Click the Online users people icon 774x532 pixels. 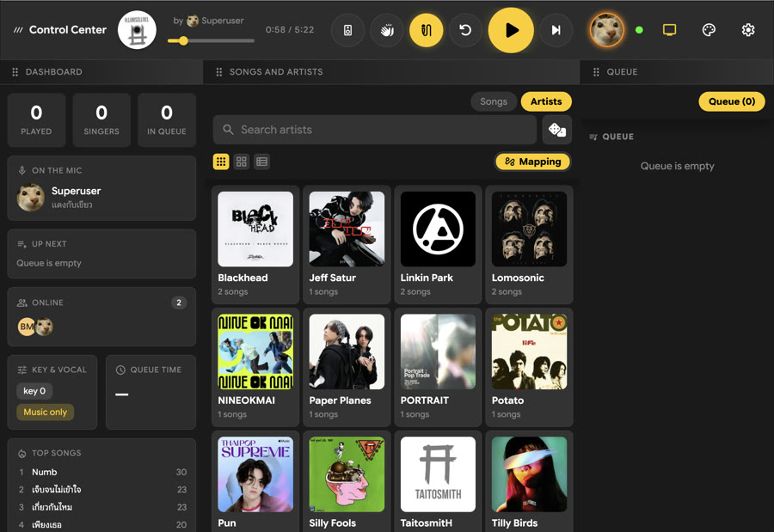tap(21, 303)
